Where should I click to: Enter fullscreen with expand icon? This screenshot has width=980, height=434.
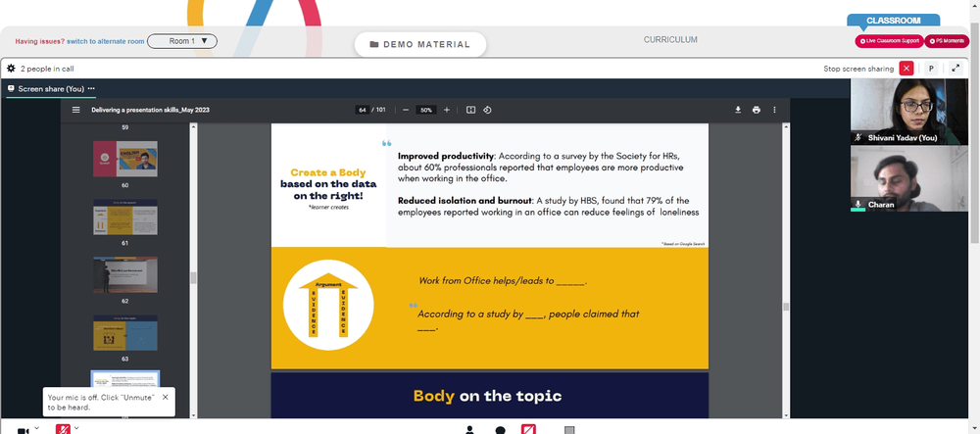pos(955,69)
